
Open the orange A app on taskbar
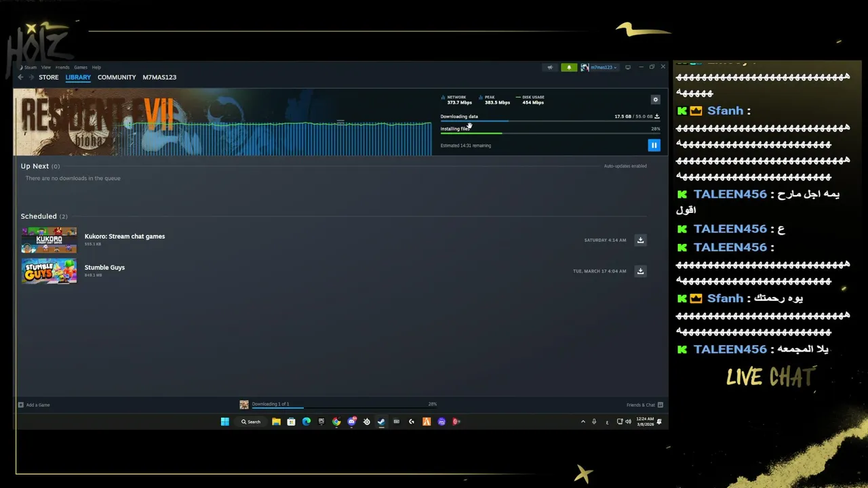coord(427,422)
